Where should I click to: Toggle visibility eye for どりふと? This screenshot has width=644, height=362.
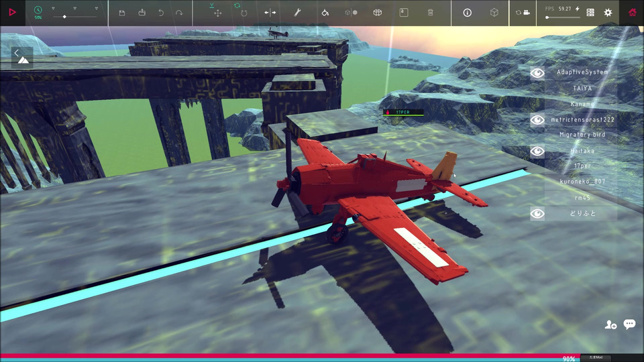[537, 214]
